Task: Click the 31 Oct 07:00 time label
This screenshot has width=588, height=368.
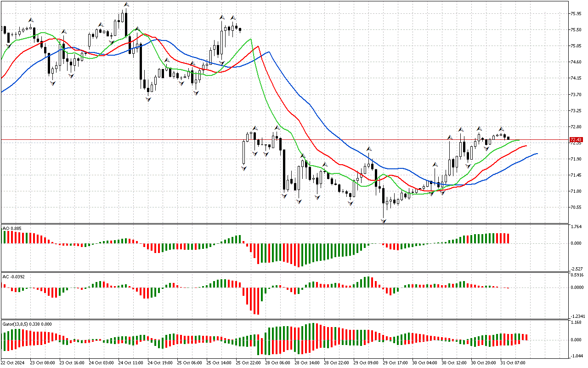Action: [x=513, y=363]
